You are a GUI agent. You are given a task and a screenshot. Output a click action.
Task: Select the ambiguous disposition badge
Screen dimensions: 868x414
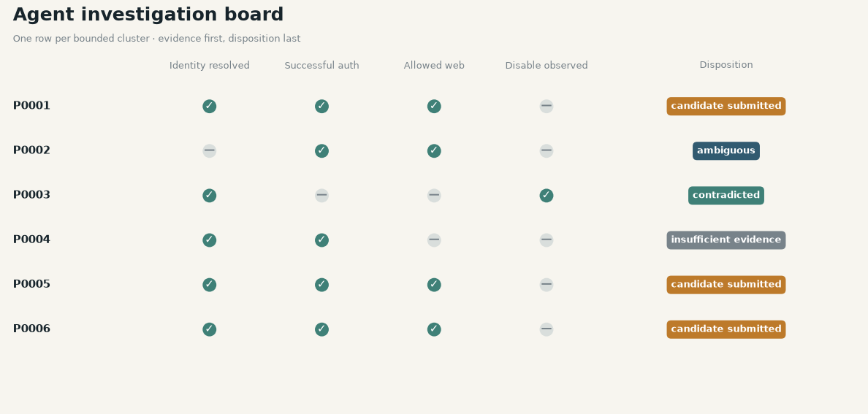726,151
